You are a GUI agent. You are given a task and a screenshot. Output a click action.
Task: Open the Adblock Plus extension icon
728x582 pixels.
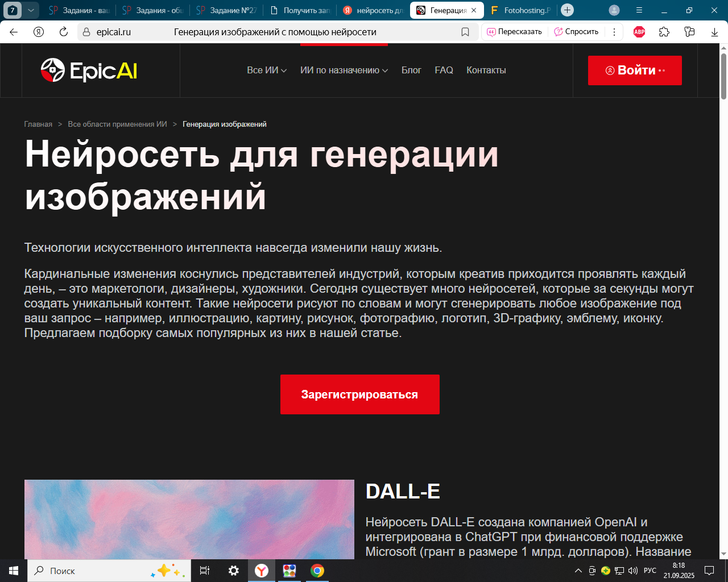[639, 32]
